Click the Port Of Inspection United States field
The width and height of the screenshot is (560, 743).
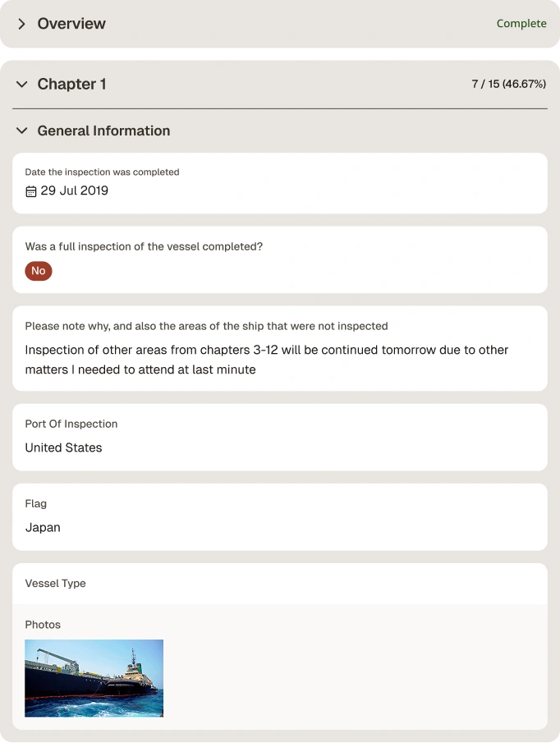click(x=279, y=438)
